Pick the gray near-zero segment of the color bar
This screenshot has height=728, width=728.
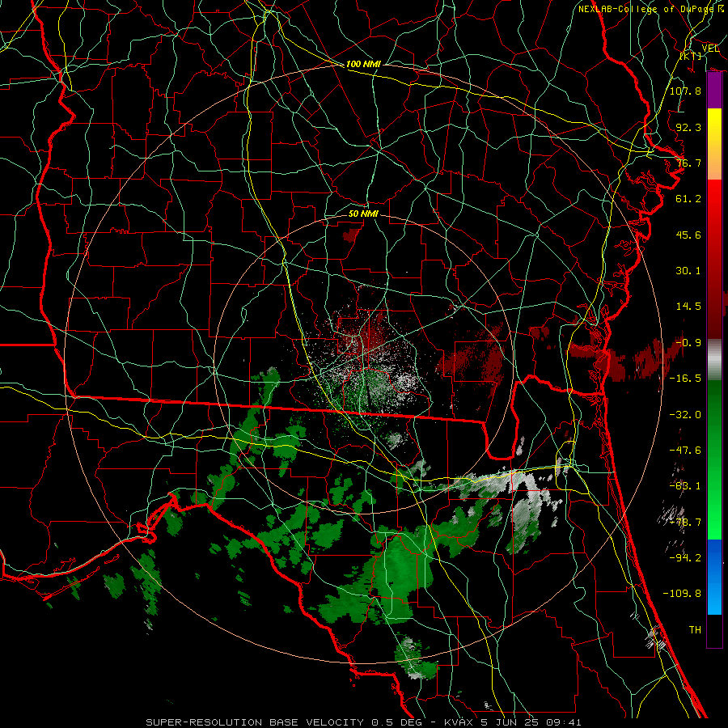coord(714,360)
